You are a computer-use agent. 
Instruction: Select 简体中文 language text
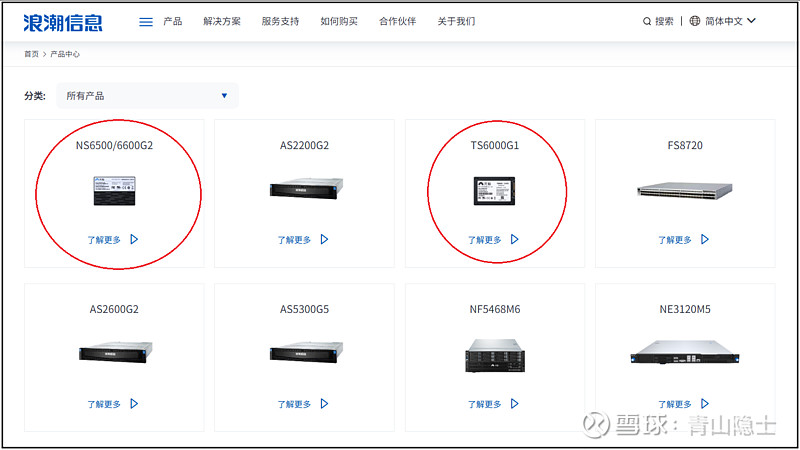point(723,21)
